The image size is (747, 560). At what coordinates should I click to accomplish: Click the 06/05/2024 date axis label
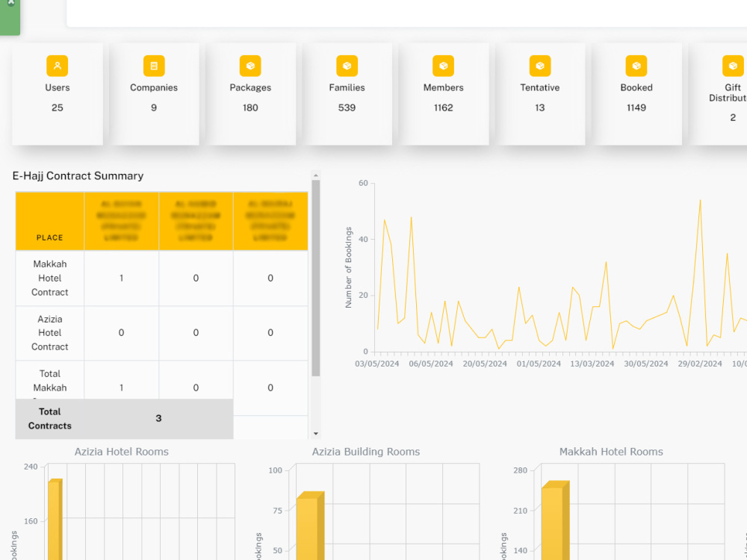[x=431, y=364]
